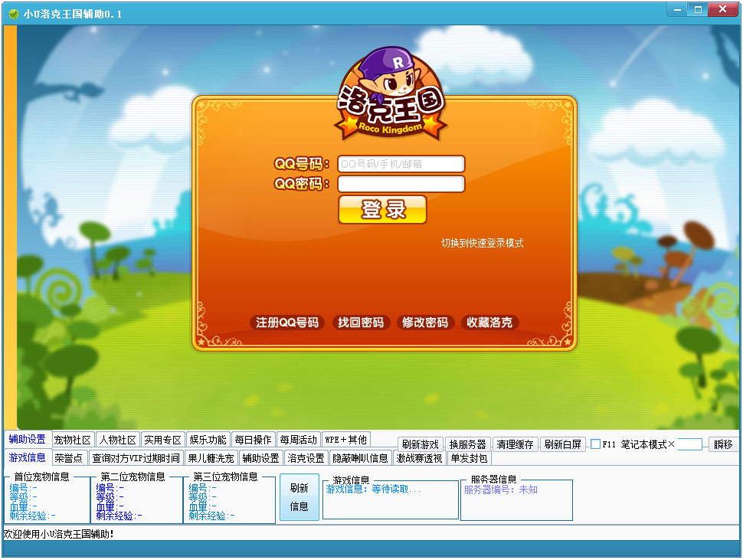Minimize the 小U洛克王国辅助 window
743x560 pixels.
(678, 9)
